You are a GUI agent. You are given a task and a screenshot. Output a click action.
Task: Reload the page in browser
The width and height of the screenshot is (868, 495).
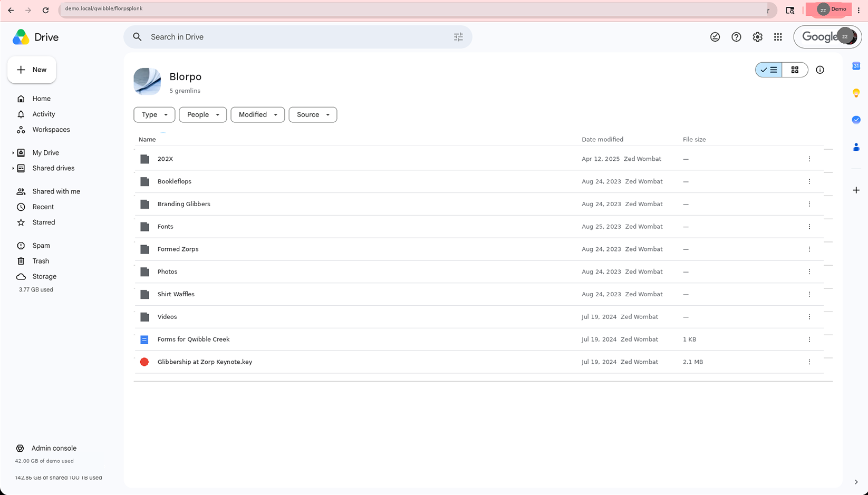click(x=45, y=11)
